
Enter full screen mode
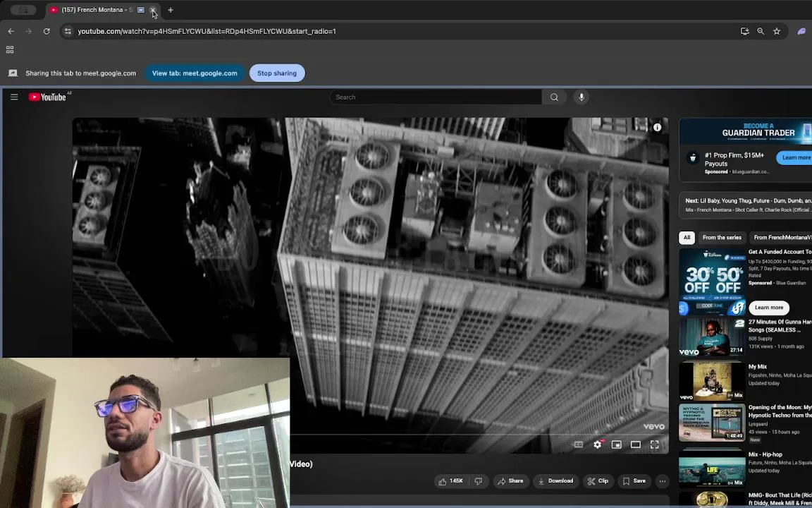click(x=655, y=445)
